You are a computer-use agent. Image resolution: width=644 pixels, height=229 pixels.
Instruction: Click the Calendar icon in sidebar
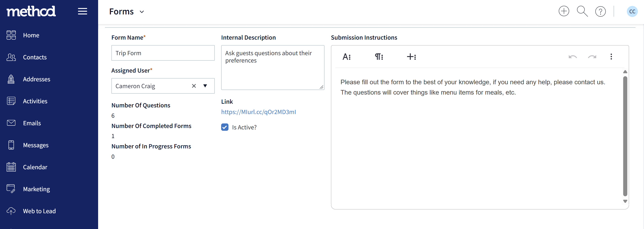[11, 167]
